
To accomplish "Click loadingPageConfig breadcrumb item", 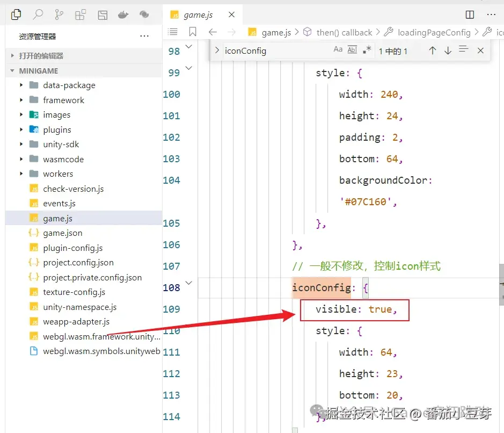I will coord(434,32).
